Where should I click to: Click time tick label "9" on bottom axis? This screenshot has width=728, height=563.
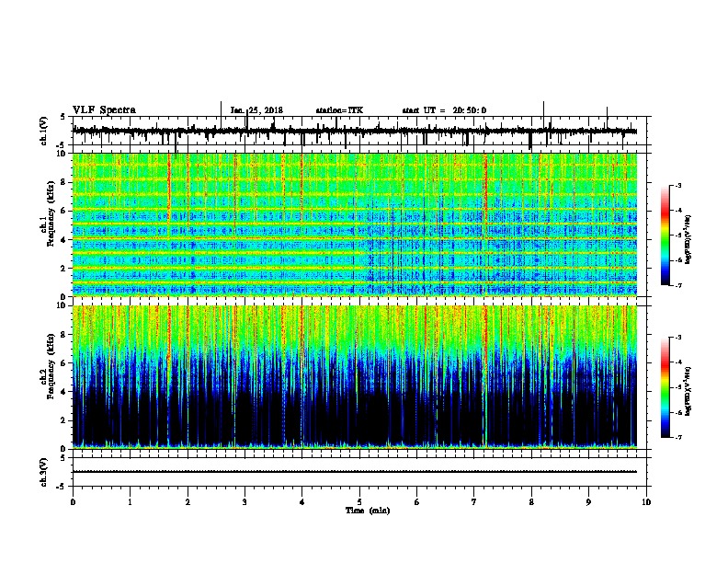[x=588, y=502]
